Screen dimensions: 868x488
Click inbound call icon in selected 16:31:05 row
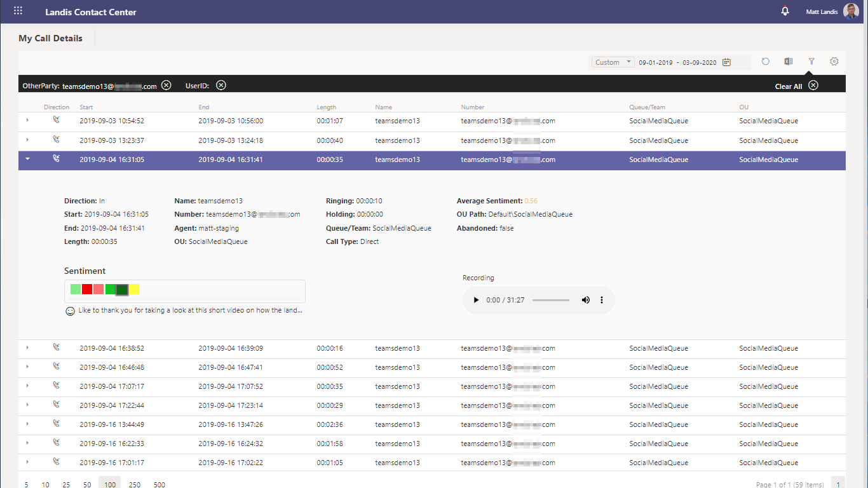click(x=57, y=159)
